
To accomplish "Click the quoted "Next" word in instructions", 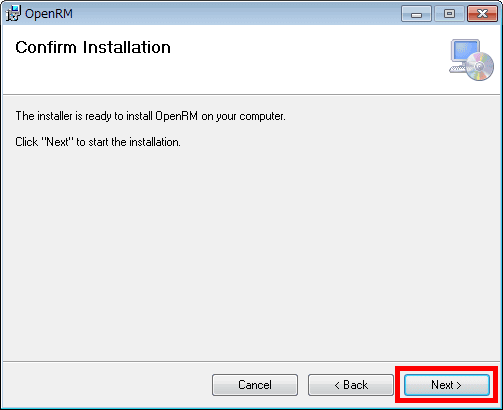I will coord(57,142).
